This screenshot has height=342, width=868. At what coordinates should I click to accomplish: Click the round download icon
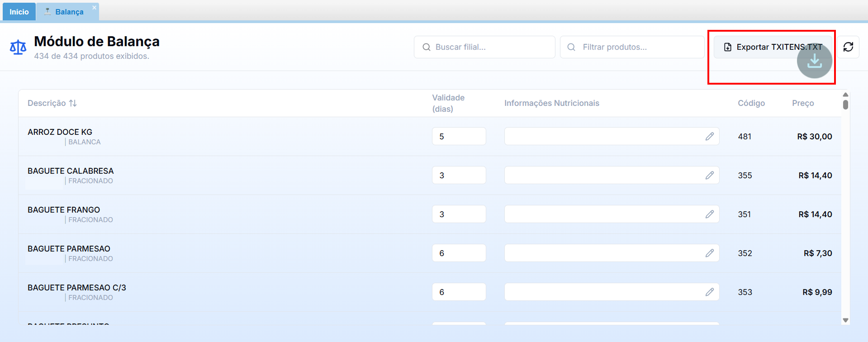coord(814,61)
